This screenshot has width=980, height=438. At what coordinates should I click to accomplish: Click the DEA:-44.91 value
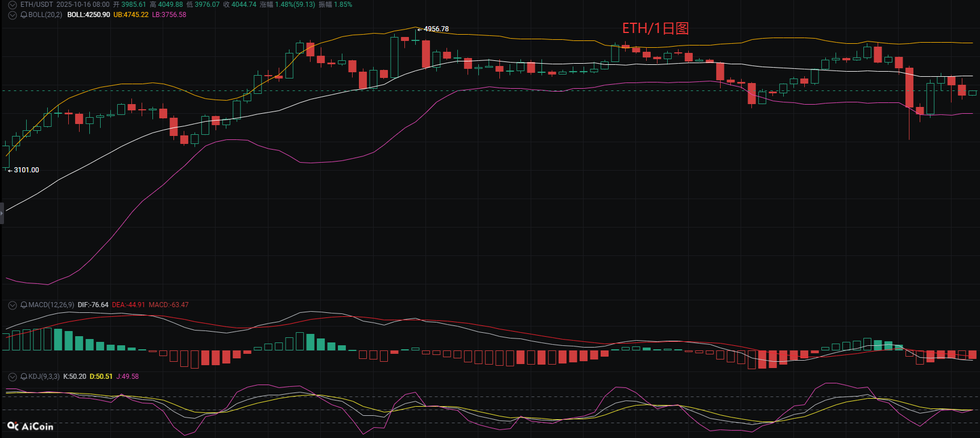[x=129, y=305]
